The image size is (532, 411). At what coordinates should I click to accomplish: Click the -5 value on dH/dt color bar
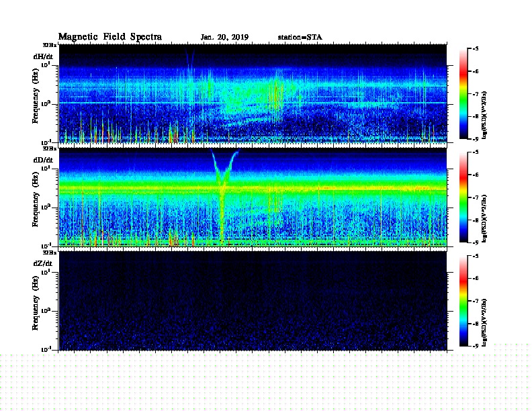click(x=476, y=49)
